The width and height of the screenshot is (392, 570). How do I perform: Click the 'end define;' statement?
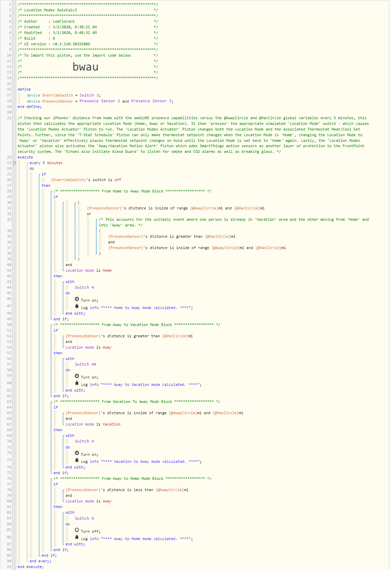[30, 107]
